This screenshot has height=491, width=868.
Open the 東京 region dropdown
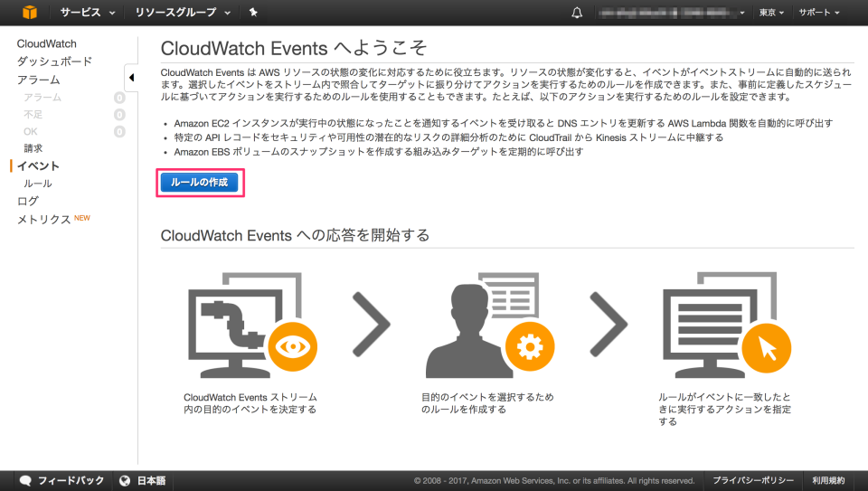click(771, 12)
